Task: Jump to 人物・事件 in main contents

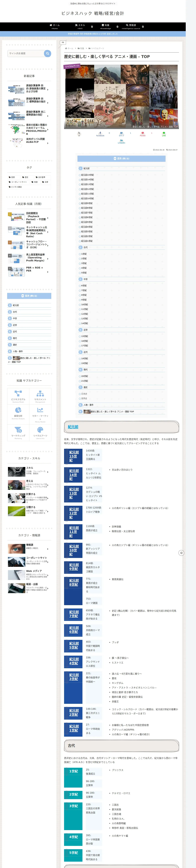Action: coord(89,405)
